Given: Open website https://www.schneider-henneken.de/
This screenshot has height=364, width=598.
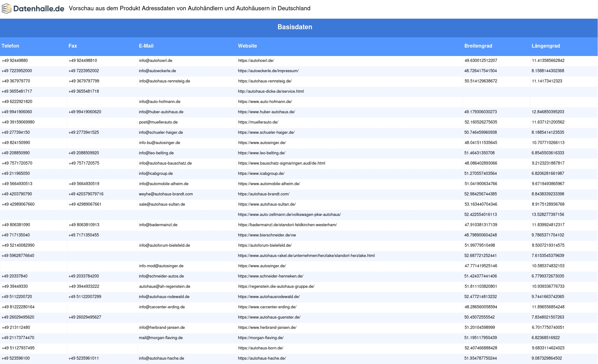Looking at the screenshot, I should click(x=271, y=276).
